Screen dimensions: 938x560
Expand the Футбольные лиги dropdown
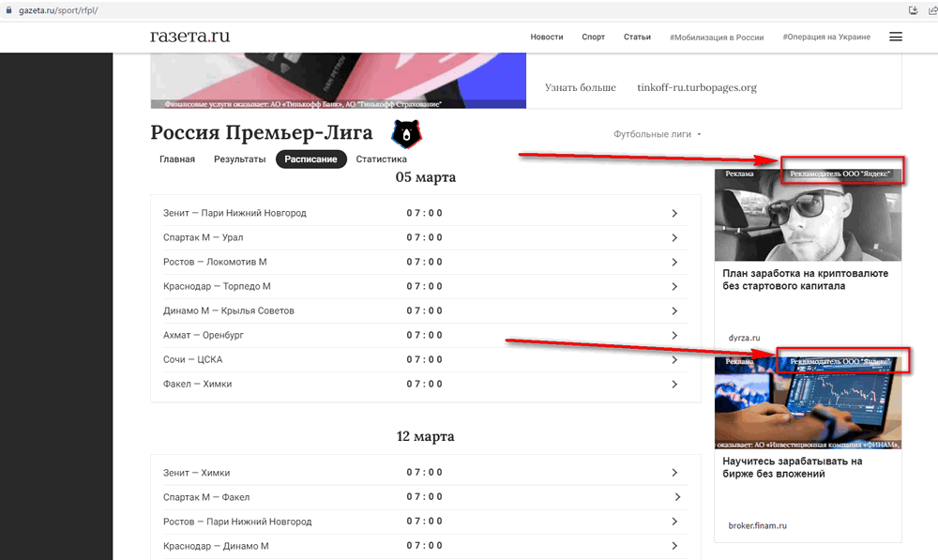point(657,134)
